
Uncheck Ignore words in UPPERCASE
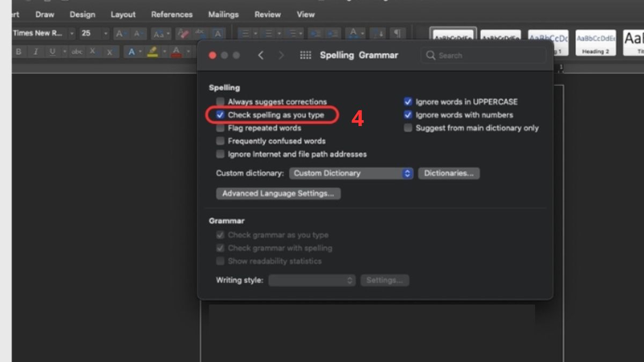click(408, 101)
